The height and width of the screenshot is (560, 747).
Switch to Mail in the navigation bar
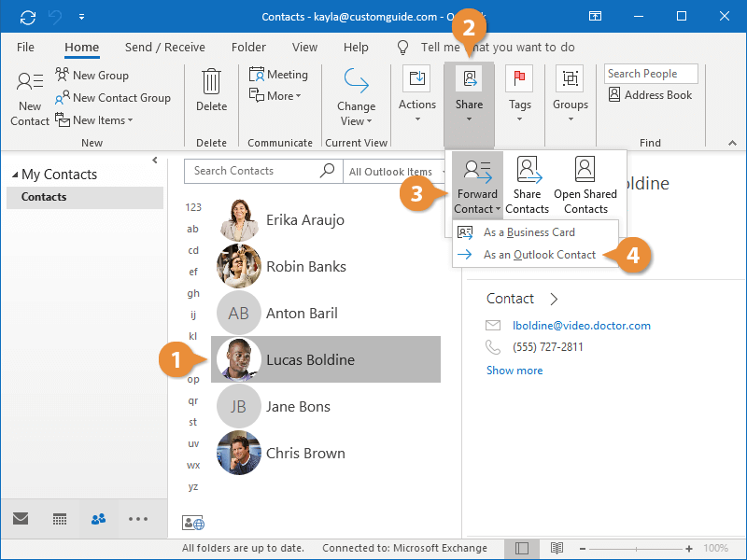point(21,518)
